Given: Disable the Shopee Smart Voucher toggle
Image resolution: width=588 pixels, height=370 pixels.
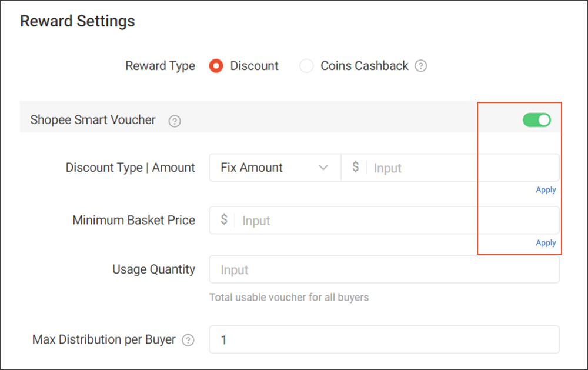Looking at the screenshot, I should [x=536, y=119].
